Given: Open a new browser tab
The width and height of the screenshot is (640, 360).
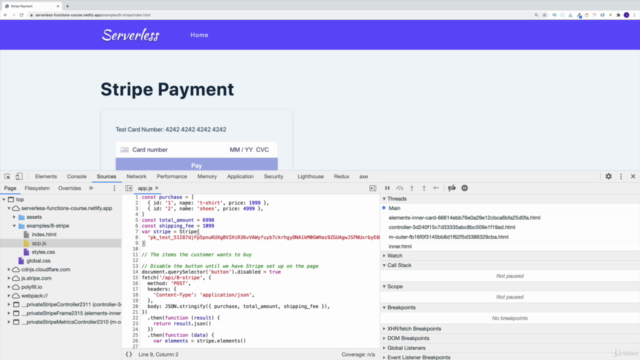Looking at the screenshot, I should (67, 6).
